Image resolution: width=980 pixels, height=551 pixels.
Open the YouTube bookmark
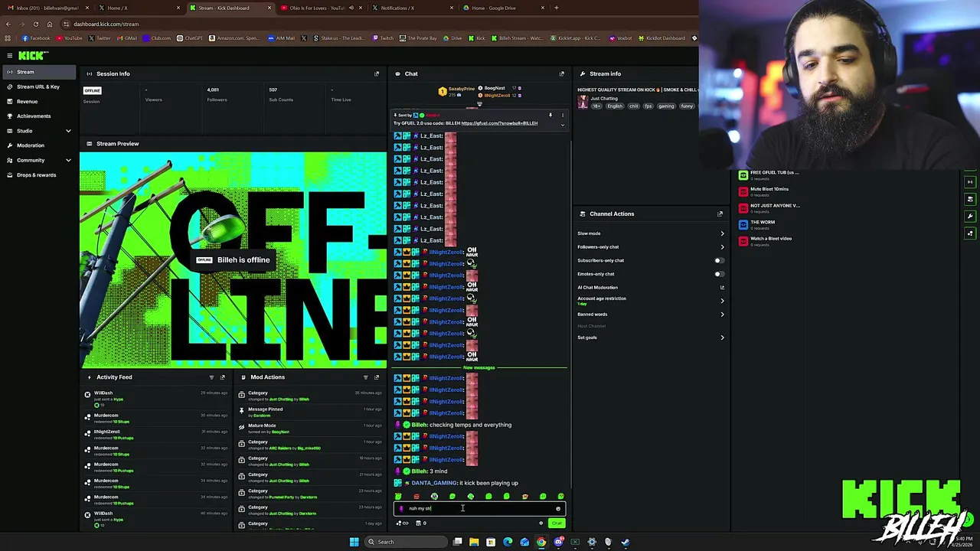70,38
